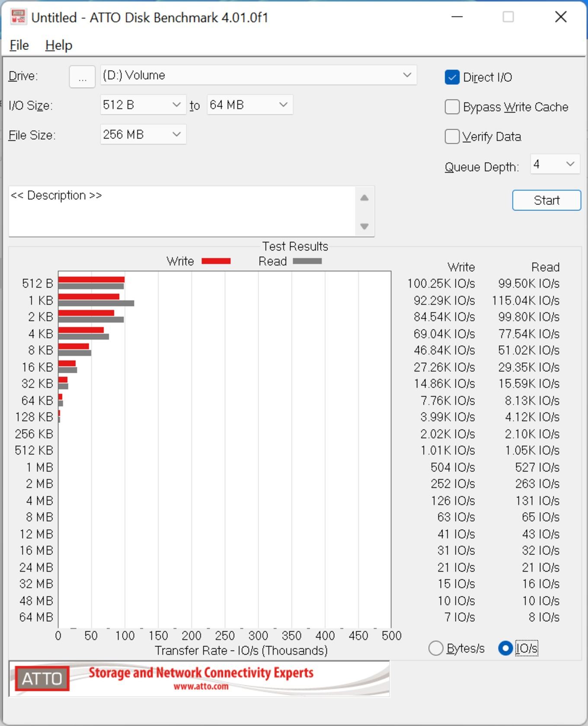The height and width of the screenshot is (726, 588).
Task: Click the 100.25K IO/s write value
Action: [441, 284]
